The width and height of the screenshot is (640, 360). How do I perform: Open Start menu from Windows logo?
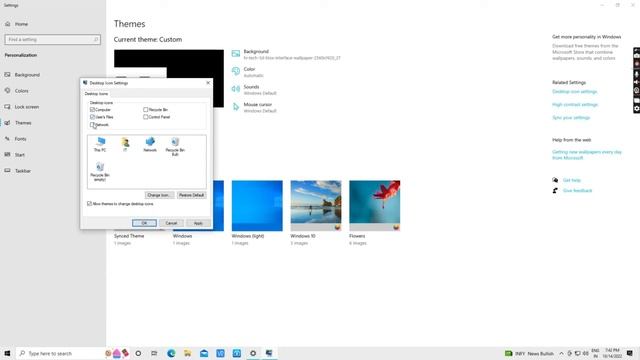coord(7,353)
